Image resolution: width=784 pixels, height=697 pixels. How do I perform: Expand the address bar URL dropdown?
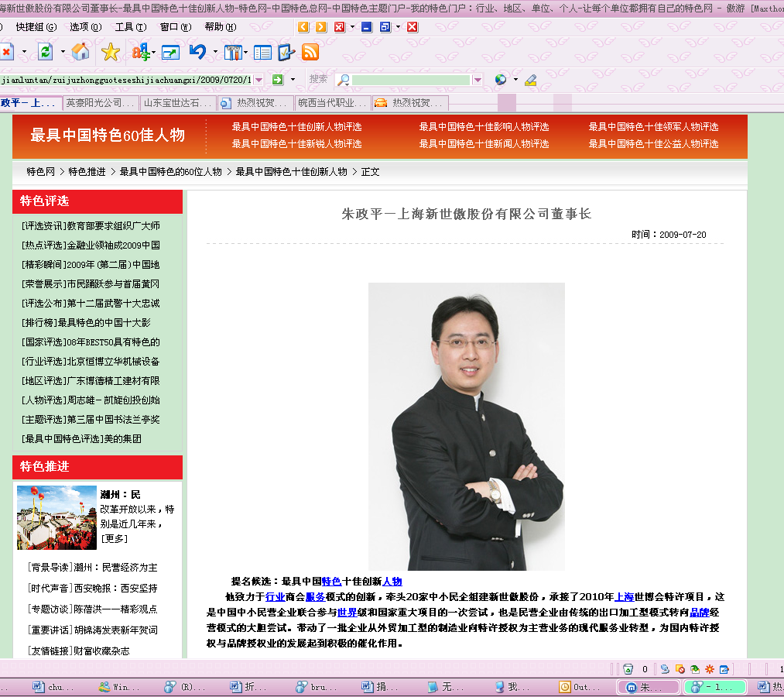click(x=258, y=80)
